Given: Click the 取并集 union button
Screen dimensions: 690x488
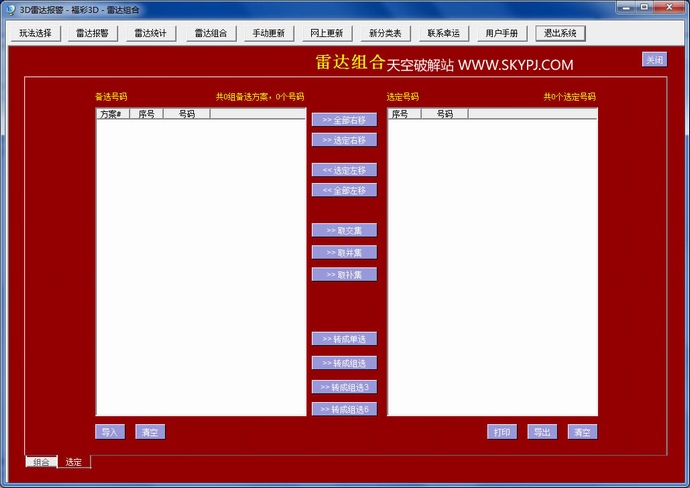Looking at the screenshot, I should (x=344, y=252).
